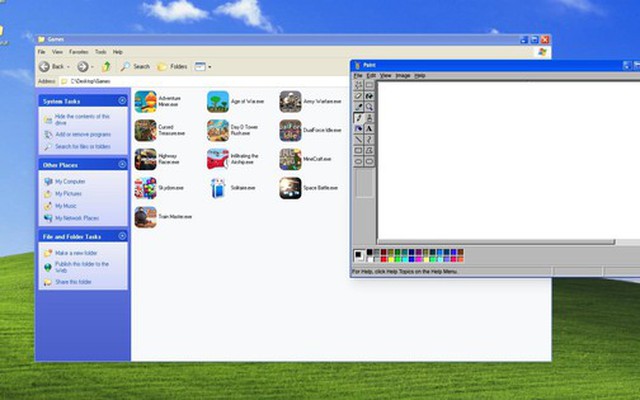Image resolution: width=640 pixels, height=400 pixels.
Task: Select the Army Warfare.exe game icon
Action: pos(290,101)
